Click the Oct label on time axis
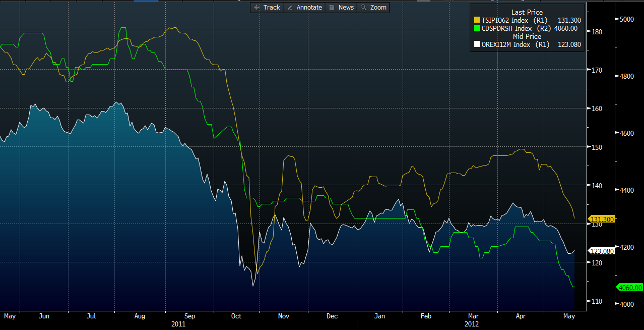The height and width of the screenshot is (330, 644). tap(236, 316)
